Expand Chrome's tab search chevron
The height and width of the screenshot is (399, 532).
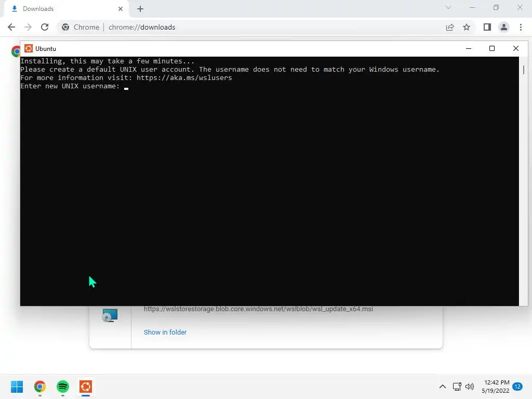click(448, 7)
